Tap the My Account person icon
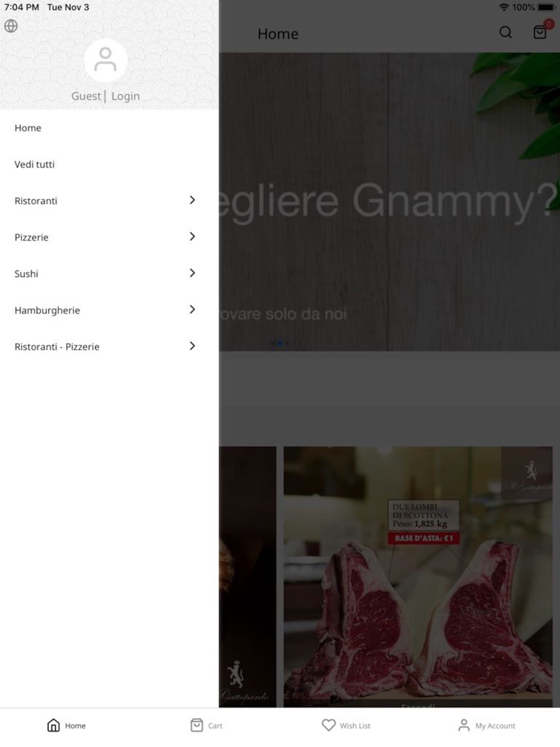Screen dimensions: 560x747 pyautogui.click(x=464, y=725)
